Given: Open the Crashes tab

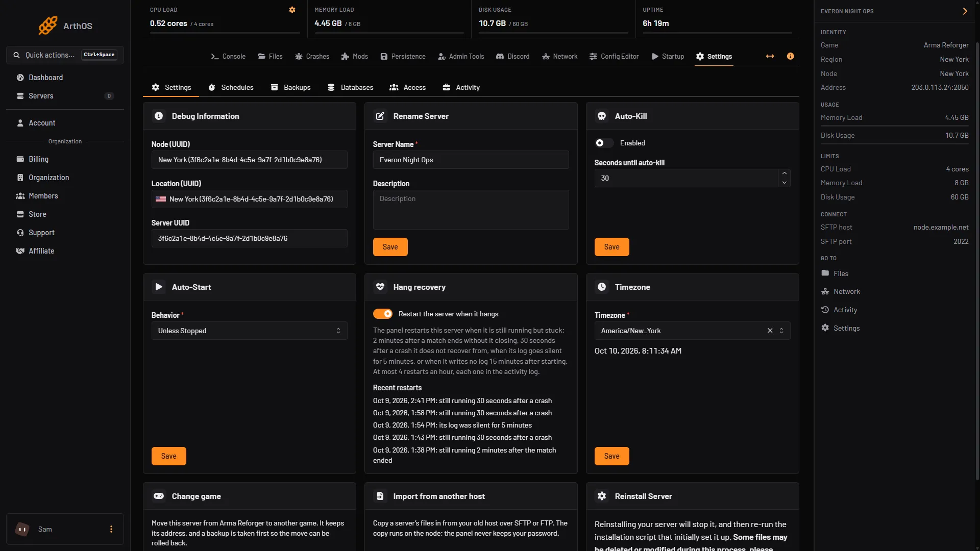Looking at the screenshot, I should tap(312, 56).
